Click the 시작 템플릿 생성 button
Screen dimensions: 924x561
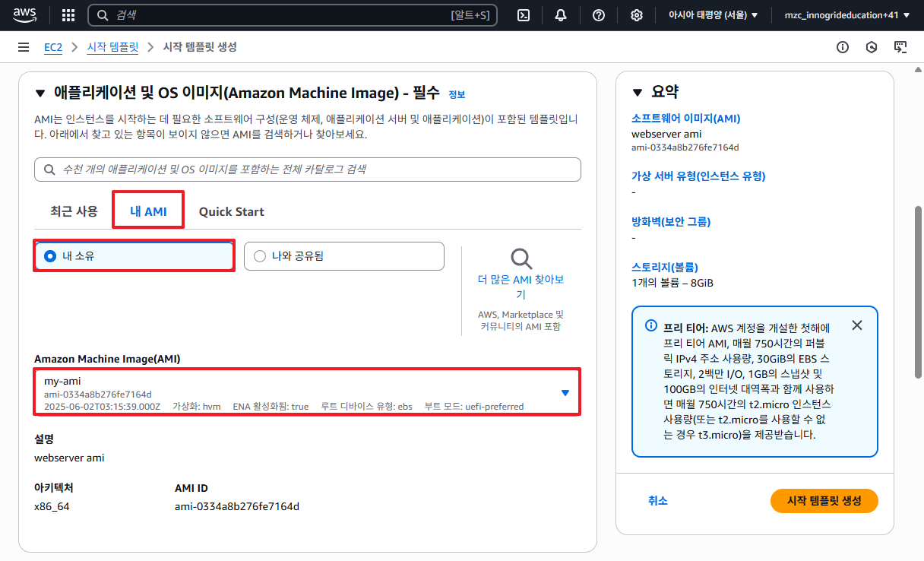(x=824, y=501)
